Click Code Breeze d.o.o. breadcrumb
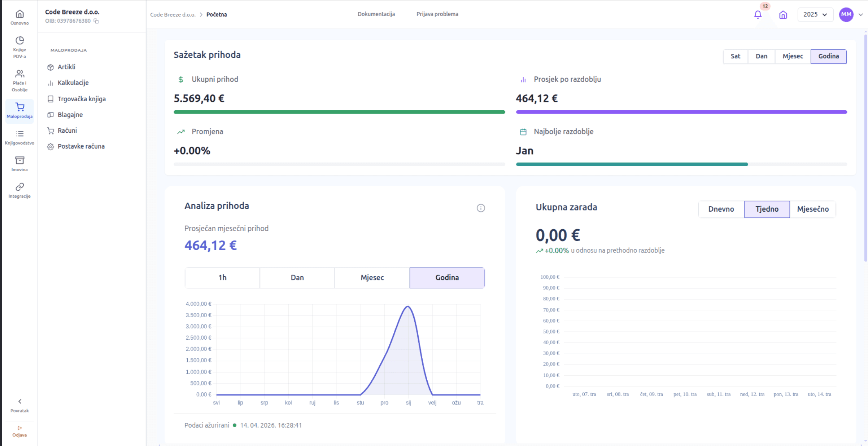868x446 pixels. 173,15
